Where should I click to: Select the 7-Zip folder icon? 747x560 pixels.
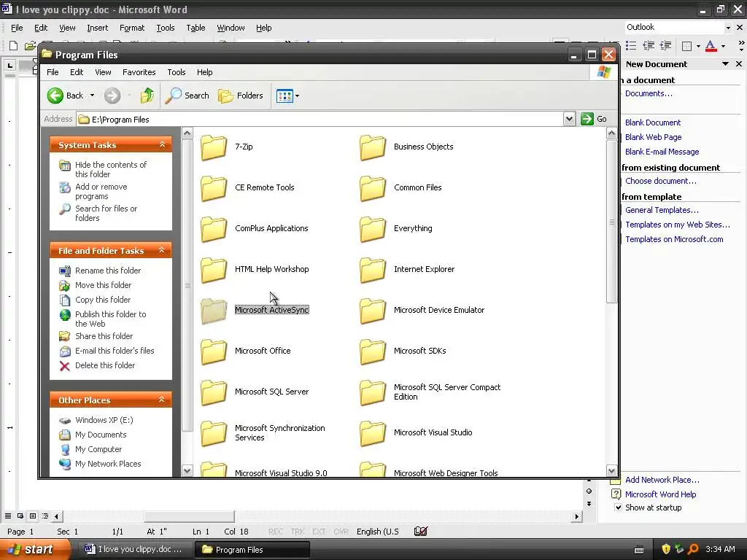coord(214,147)
